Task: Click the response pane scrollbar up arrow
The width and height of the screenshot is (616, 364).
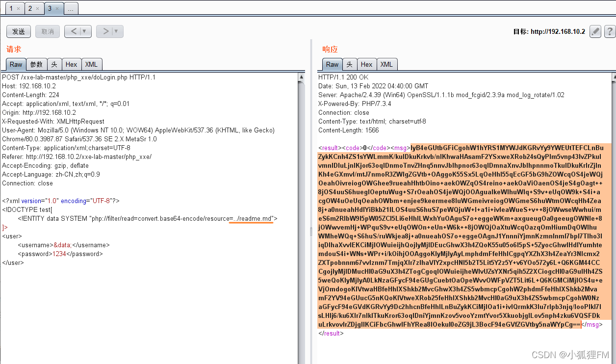Action: (613, 77)
